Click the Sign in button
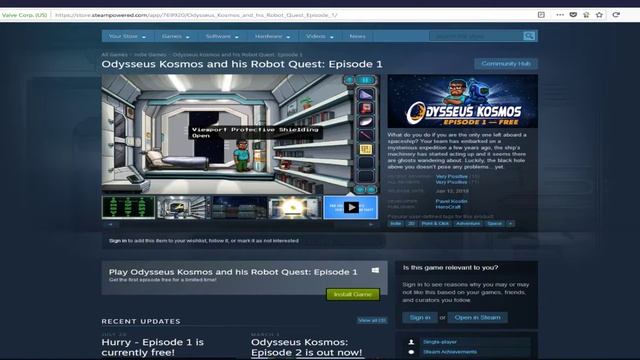 click(420, 318)
